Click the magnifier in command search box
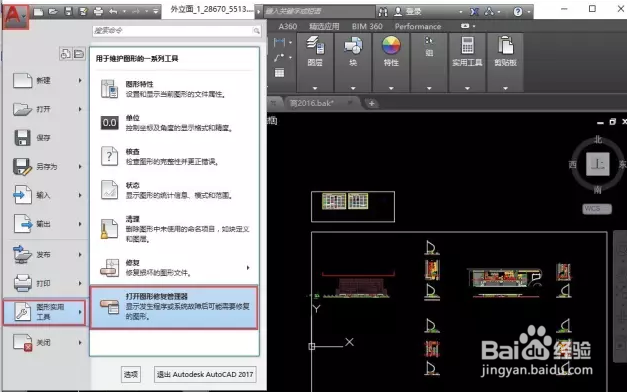The width and height of the screenshot is (627, 392). tap(256, 31)
